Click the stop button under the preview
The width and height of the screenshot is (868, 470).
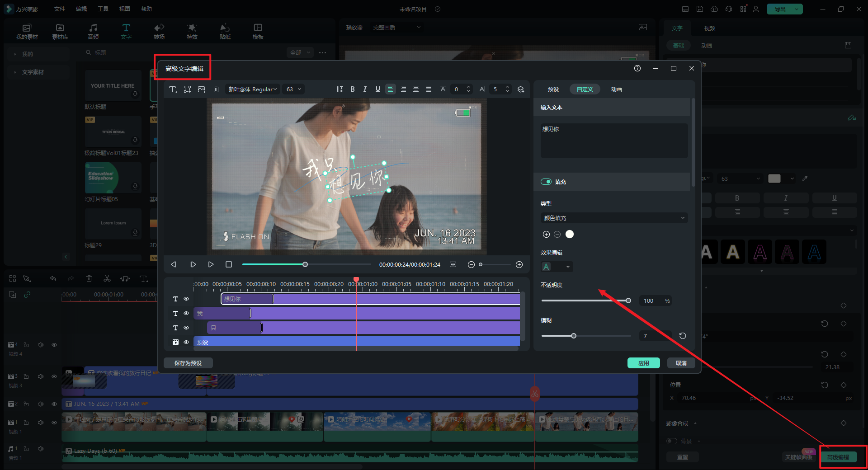(x=229, y=264)
